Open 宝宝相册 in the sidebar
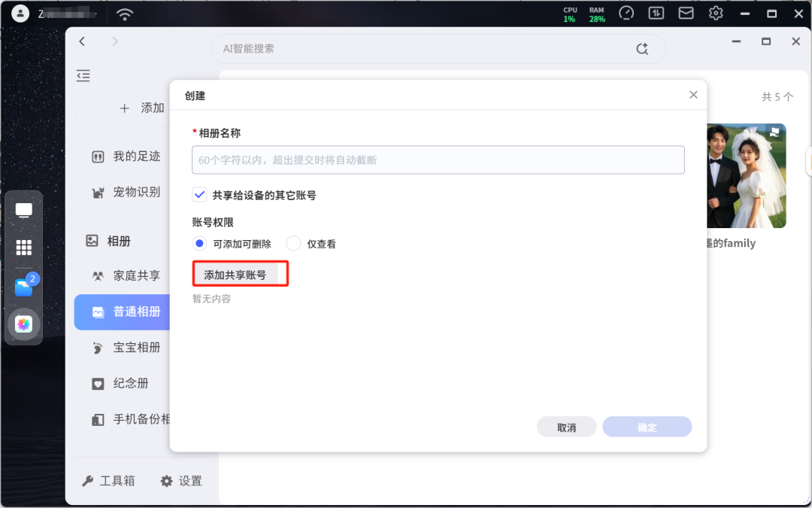Image resolution: width=812 pixels, height=508 pixels. point(126,347)
